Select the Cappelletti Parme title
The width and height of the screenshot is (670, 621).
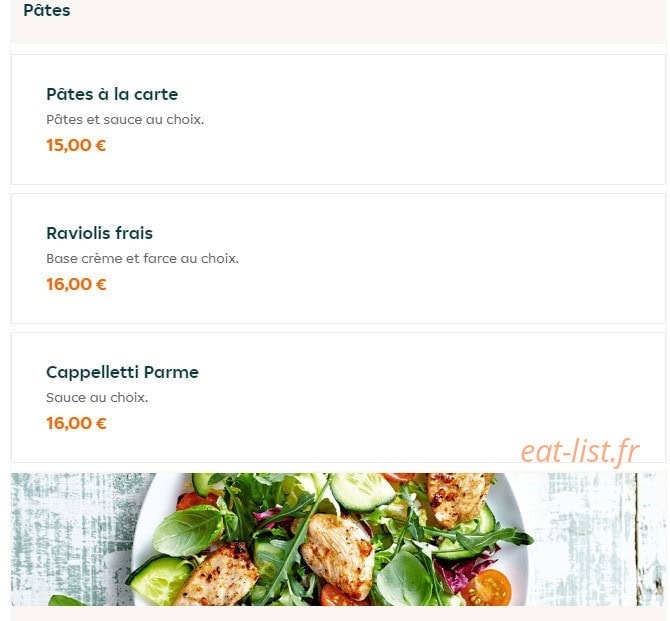122,372
